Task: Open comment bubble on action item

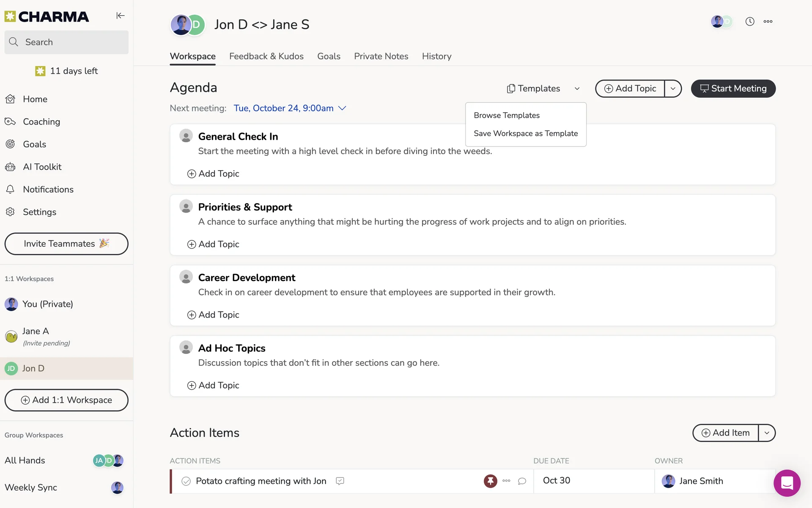Action: 522,481
